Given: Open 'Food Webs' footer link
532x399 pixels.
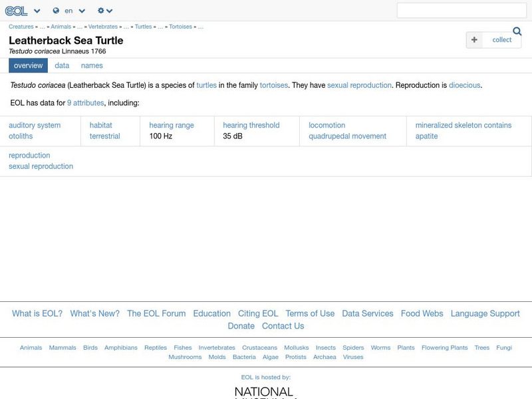Looking at the screenshot, I should tap(422, 313).
